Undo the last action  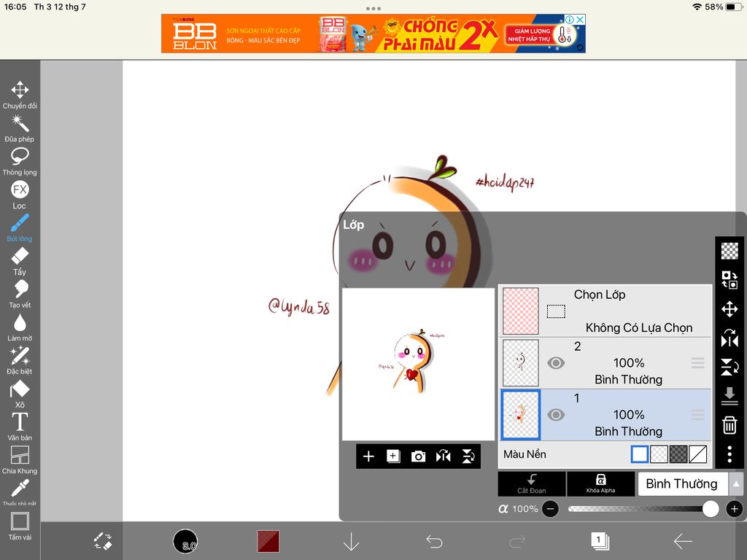(x=434, y=542)
